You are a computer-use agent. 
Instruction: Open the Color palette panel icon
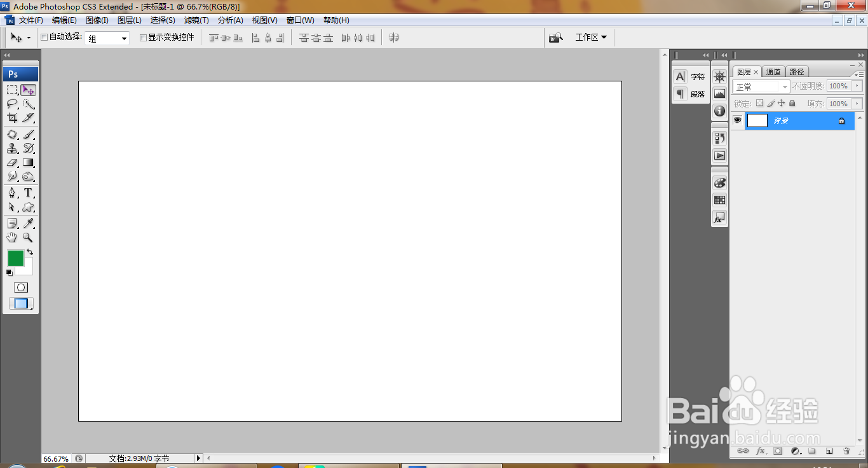719,182
